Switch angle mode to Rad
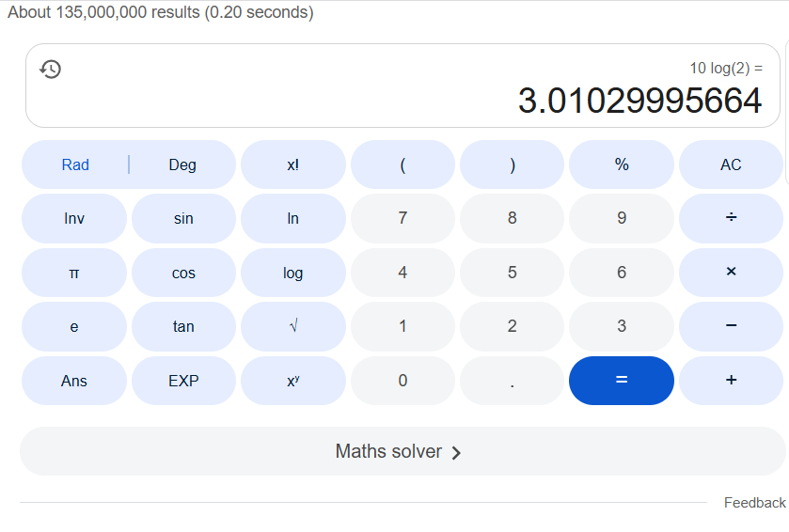 point(75,164)
